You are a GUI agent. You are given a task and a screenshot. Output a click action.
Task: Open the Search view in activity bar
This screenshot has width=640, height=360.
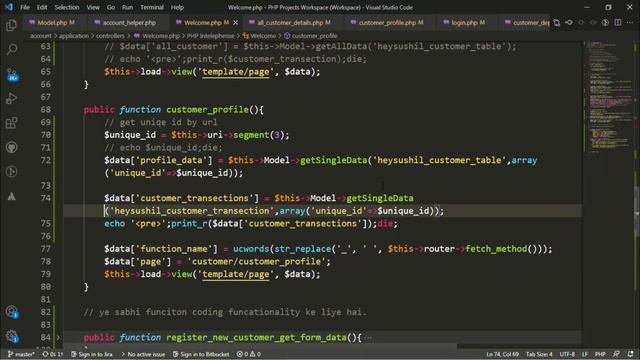pyautogui.click(x=11, y=50)
